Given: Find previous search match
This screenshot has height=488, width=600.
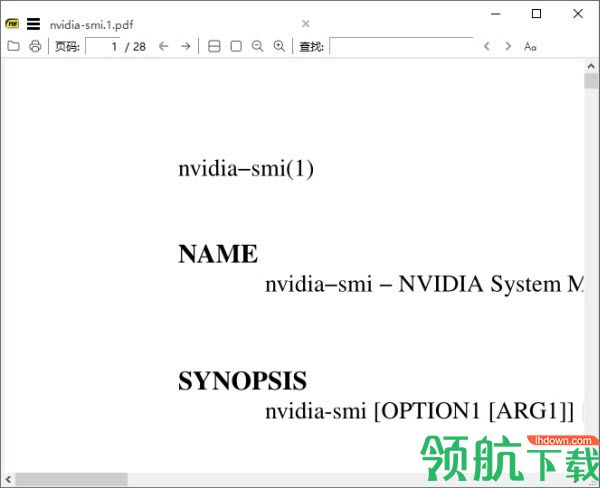Looking at the screenshot, I should tap(486, 46).
